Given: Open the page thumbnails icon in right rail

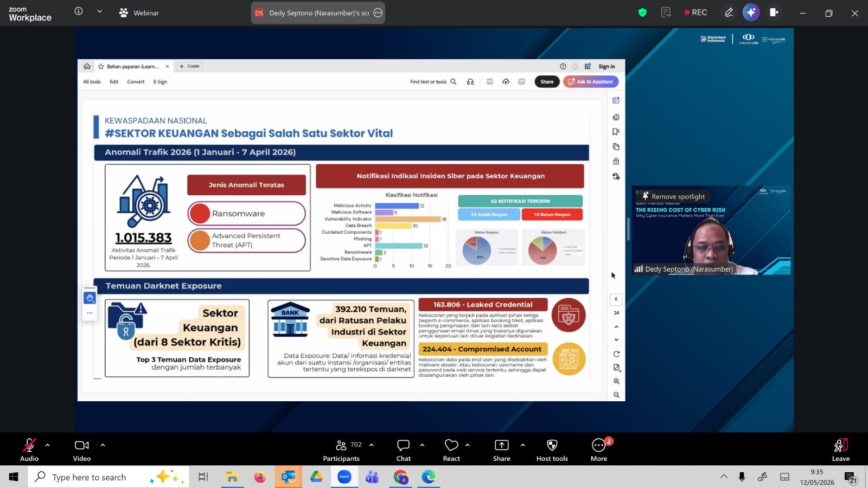Looking at the screenshot, I should pos(616,146).
